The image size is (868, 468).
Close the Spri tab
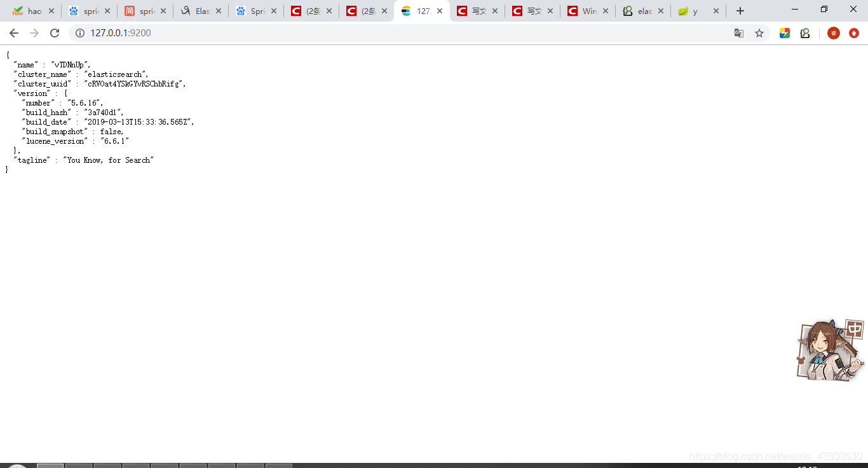pos(274,11)
